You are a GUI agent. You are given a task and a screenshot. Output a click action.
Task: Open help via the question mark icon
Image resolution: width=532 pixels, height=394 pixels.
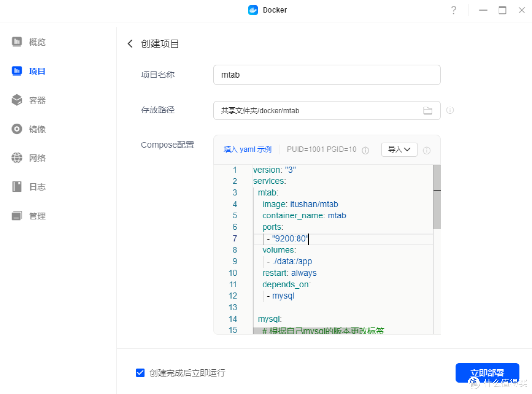coord(453,10)
